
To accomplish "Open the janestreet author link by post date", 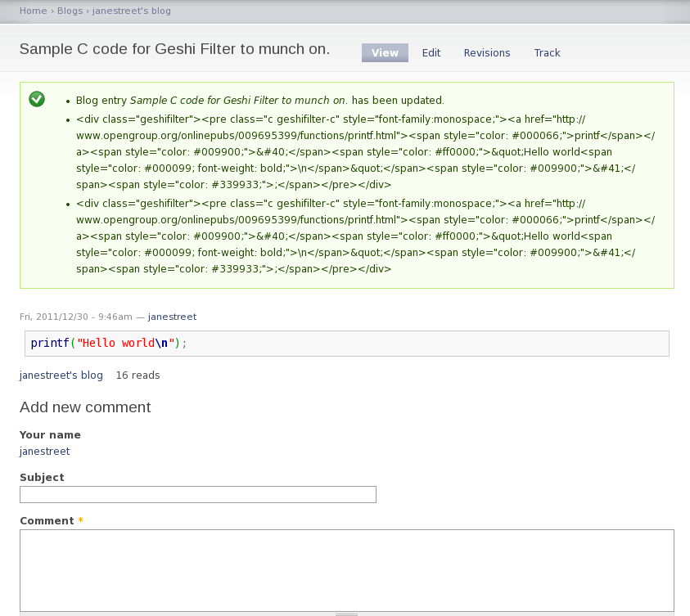I will [172, 317].
